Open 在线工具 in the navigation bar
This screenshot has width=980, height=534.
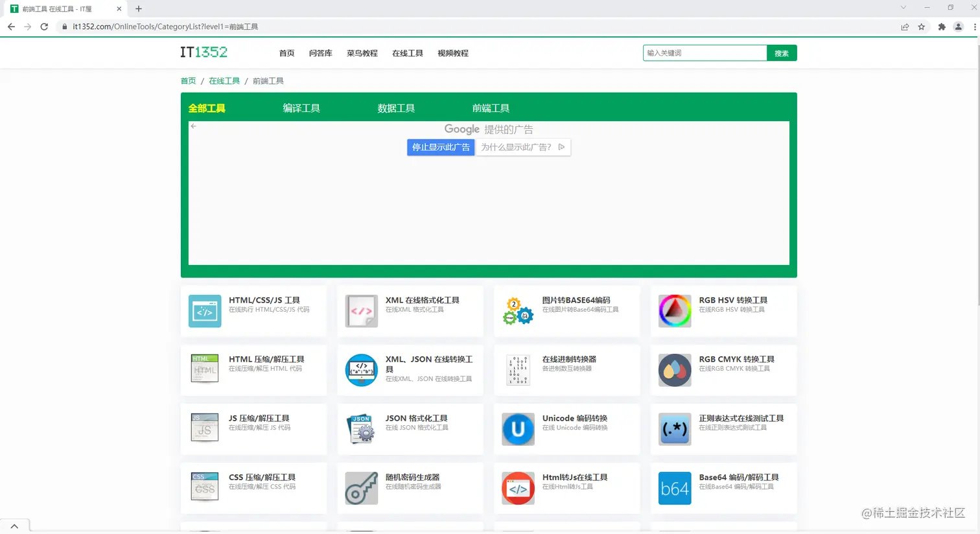407,53
